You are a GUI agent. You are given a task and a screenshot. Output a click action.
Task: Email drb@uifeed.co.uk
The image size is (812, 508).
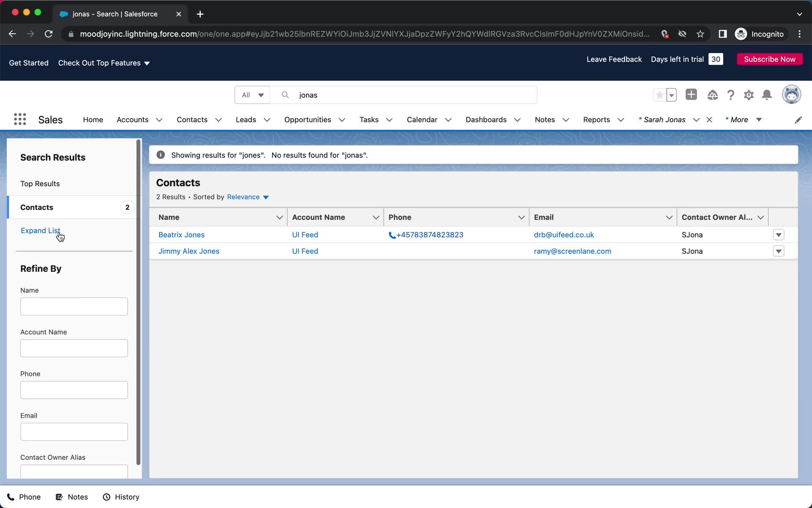point(564,235)
